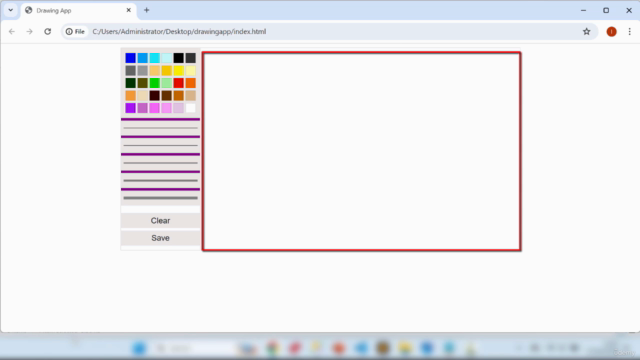Select the dark brown color swatch
Viewport: 640px width, 360px height.
pyautogui.click(x=167, y=96)
